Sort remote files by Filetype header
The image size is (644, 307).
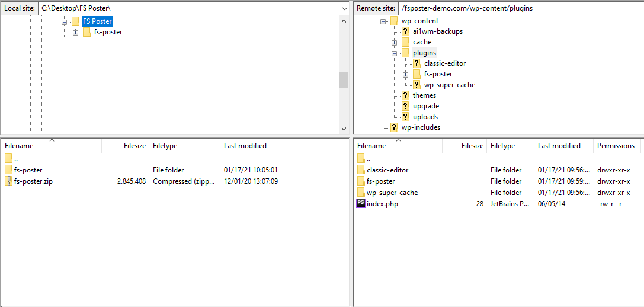click(511, 145)
